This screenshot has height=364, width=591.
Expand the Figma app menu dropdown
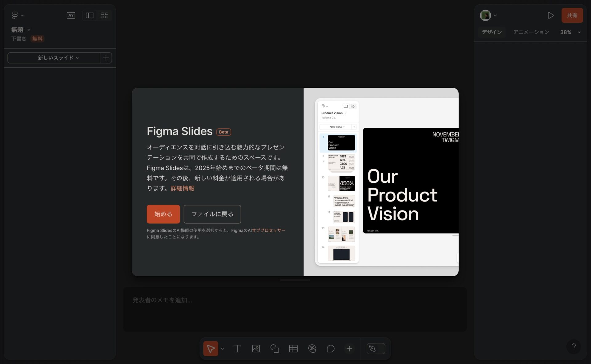[17, 15]
